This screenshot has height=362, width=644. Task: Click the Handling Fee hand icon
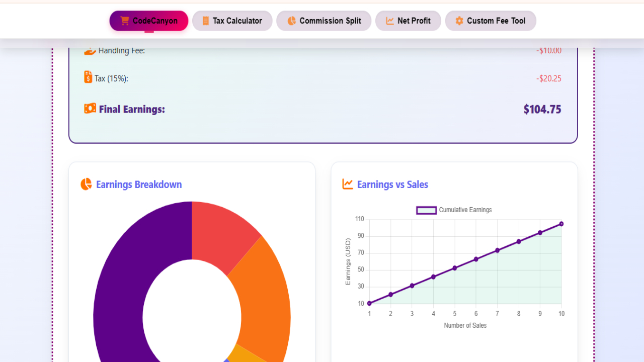tap(90, 50)
